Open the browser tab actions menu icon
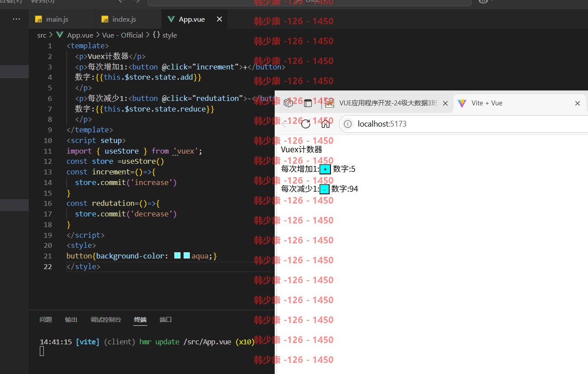This screenshot has height=374, width=588. pyautogui.click(x=308, y=103)
